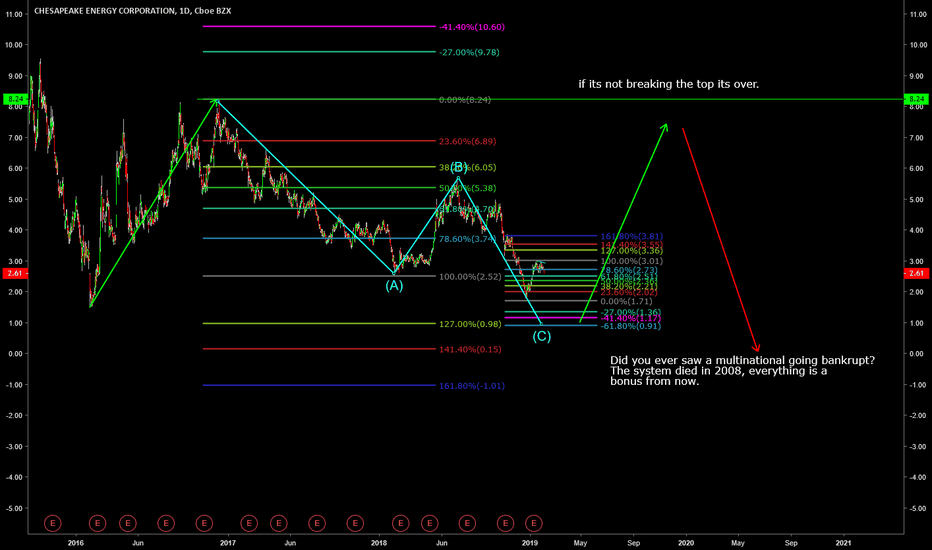Click the 2018 label on time axis
The width and height of the screenshot is (932, 550).
click(379, 543)
